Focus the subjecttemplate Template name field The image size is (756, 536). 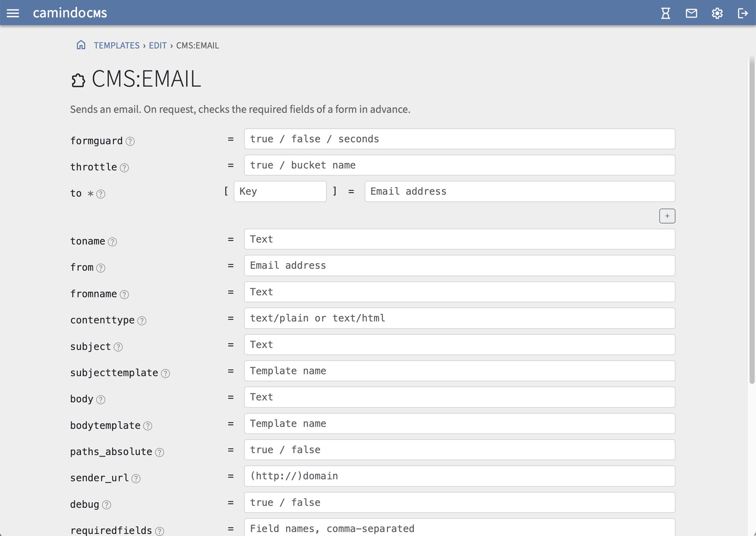click(460, 371)
